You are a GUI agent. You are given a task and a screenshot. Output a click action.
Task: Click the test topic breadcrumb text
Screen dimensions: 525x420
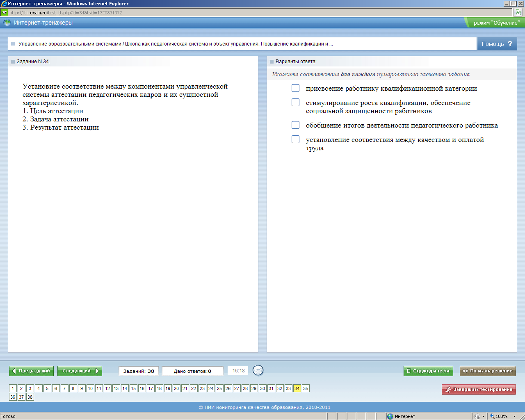coord(176,44)
